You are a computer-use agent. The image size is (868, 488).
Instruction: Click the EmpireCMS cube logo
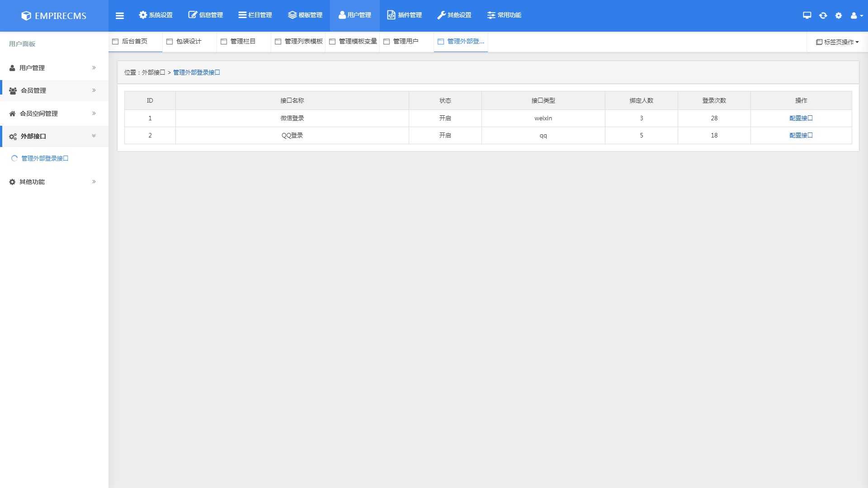pos(26,16)
